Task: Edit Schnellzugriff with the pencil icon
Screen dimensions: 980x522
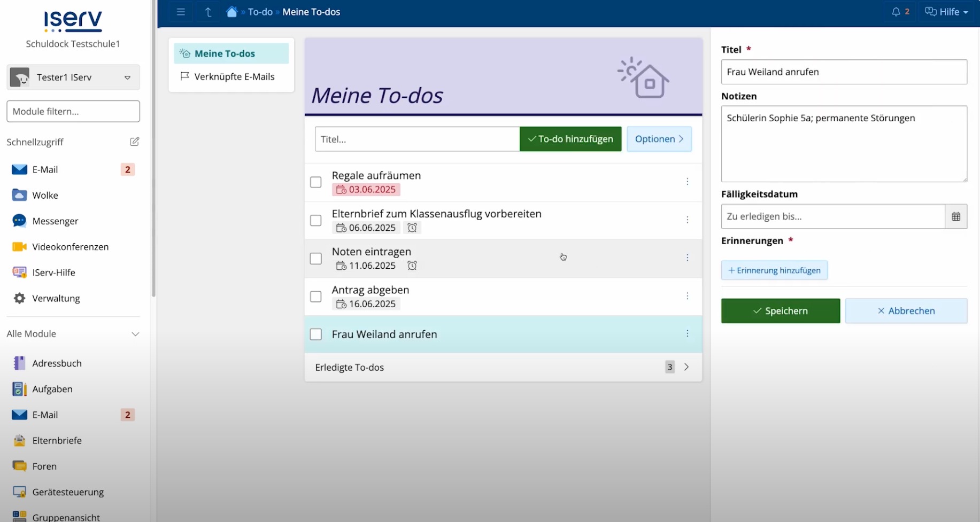Action: pos(135,142)
